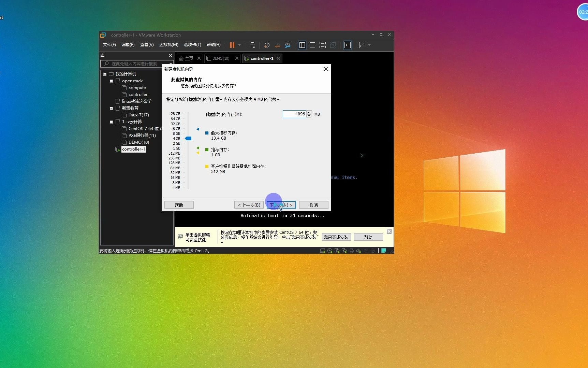Take a snapshot with the clock icon
Image resolution: width=588 pixels, height=368 pixels.
267,45
